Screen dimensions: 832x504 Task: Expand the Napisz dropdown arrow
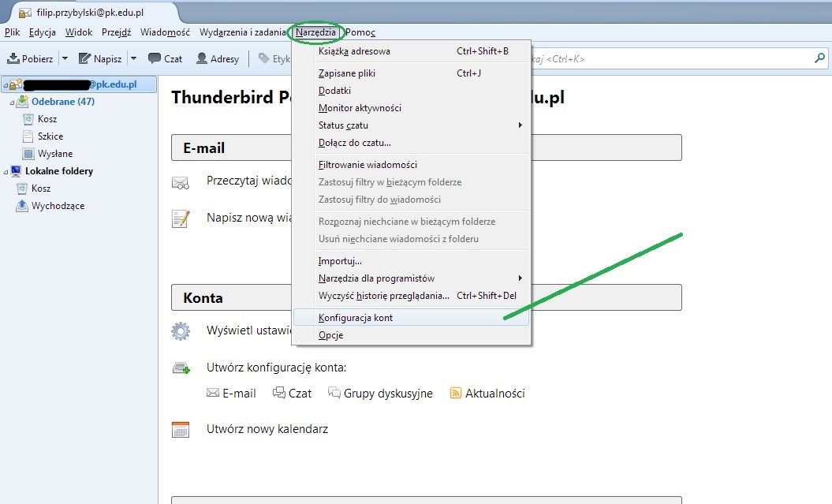133,59
